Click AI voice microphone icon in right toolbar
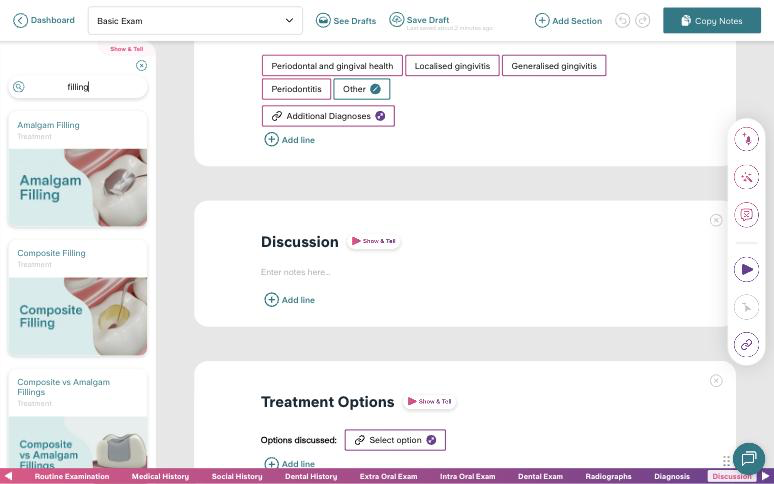Viewport: 774px width, 484px height. click(x=746, y=139)
